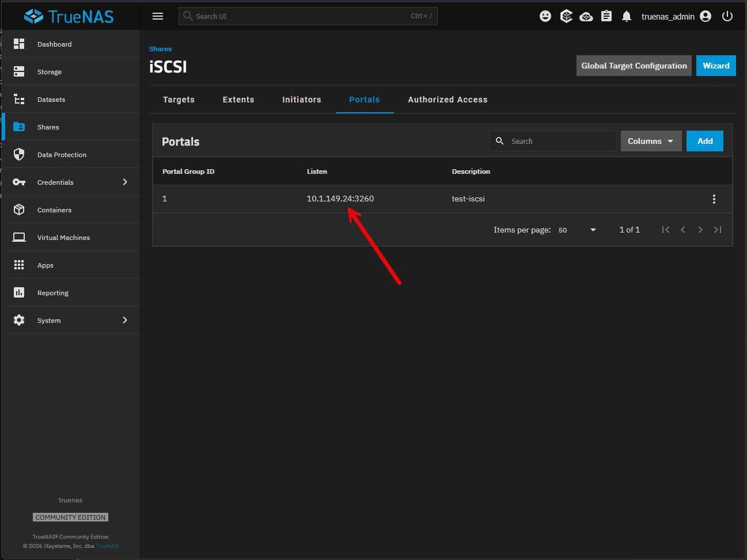Click the power button icon
This screenshot has width=747, height=560.
click(x=727, y=16)
